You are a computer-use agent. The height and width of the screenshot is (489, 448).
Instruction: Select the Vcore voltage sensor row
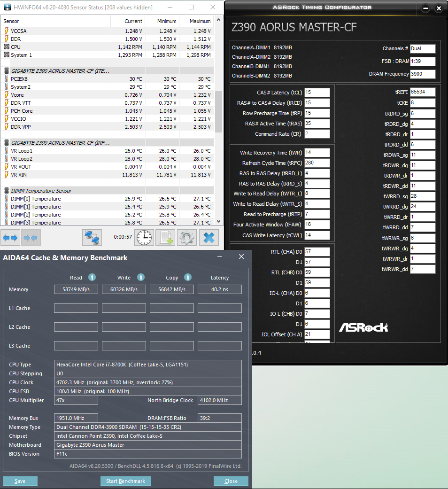click(107, 95)
